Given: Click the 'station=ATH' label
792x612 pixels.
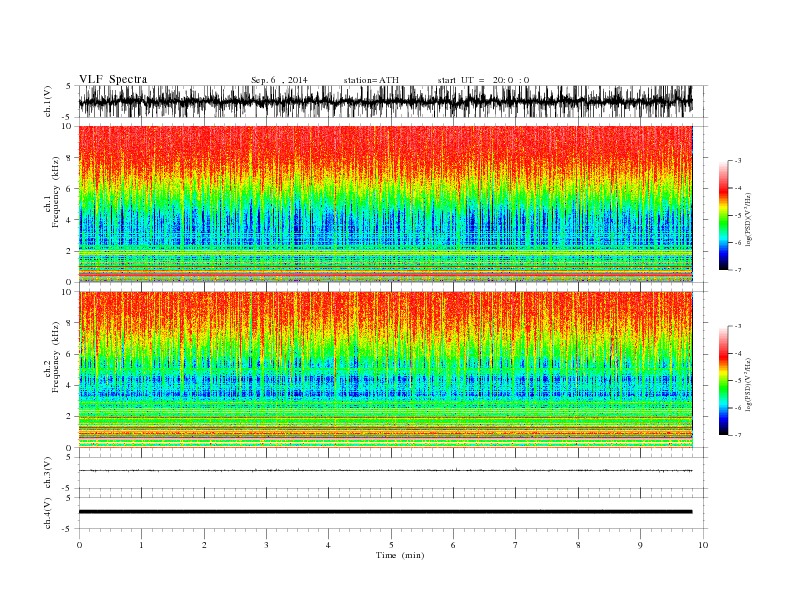Looking at the screenshot, I should [x=371, y=80].
